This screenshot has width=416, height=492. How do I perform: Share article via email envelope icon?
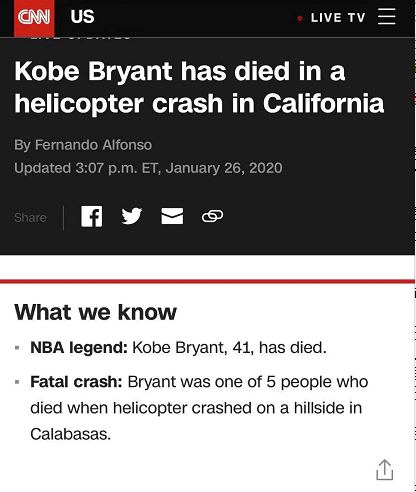[172, 216]
